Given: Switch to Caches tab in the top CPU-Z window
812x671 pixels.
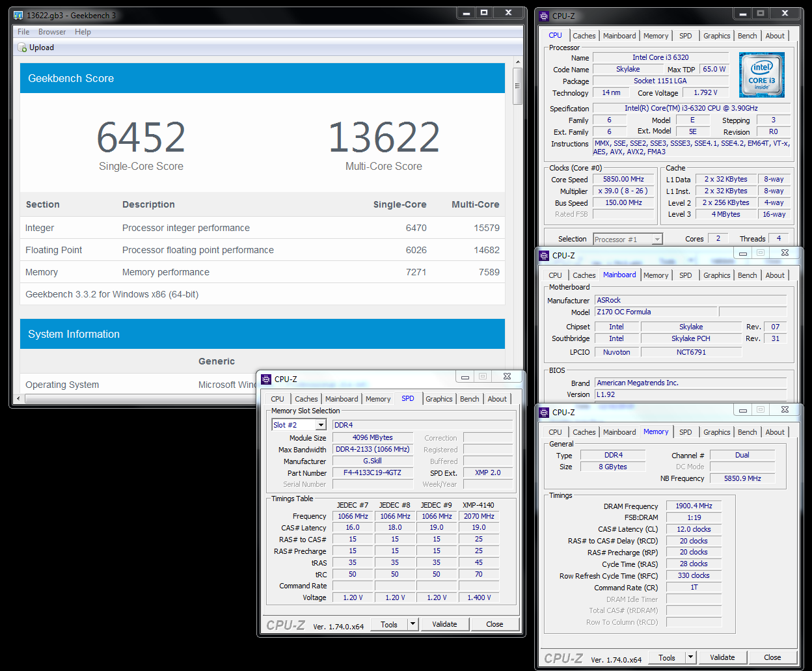Looking at the screenshot, I should 584,36.
